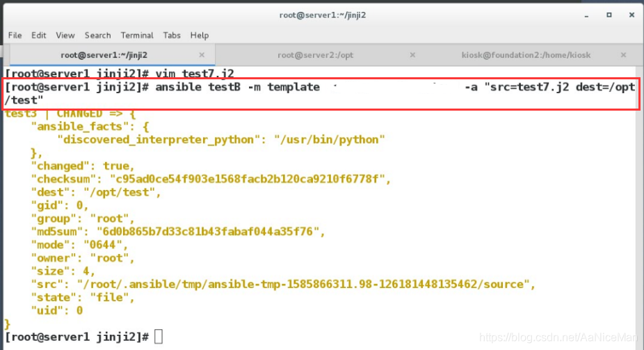This screenshot has height=350, width=644.
Task: Close the terminal window
Action: pos(631,15)
